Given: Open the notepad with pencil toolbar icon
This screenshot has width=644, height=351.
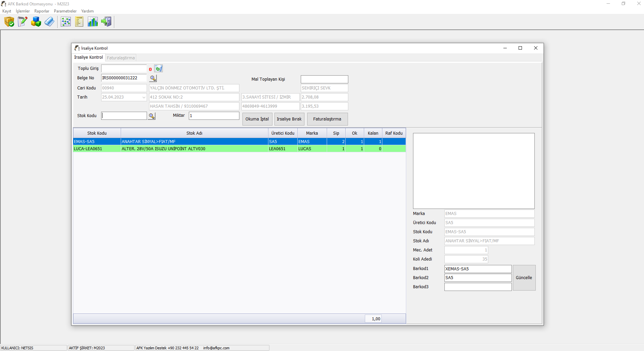Looking at the screenshot, I should pos(23,22).
